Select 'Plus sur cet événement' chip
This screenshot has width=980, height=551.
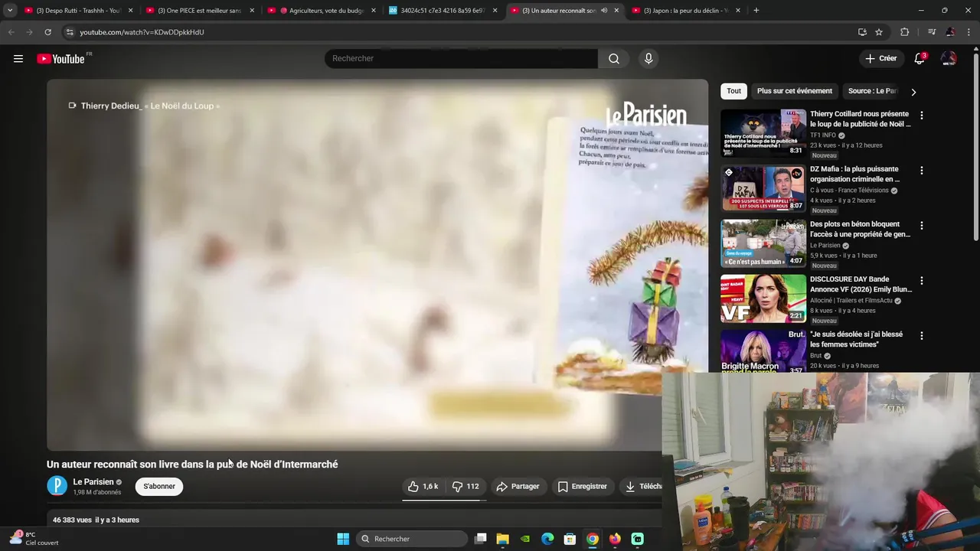point(794,91)
